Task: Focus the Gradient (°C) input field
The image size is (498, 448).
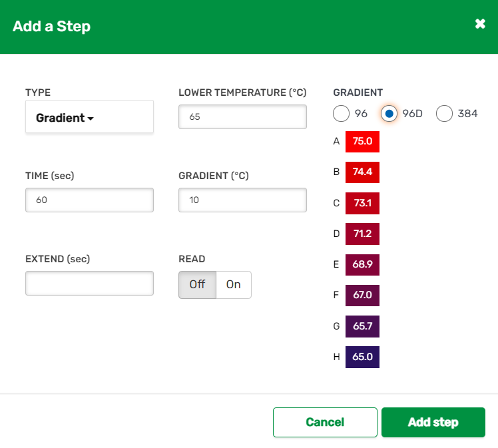Action: 242,200
